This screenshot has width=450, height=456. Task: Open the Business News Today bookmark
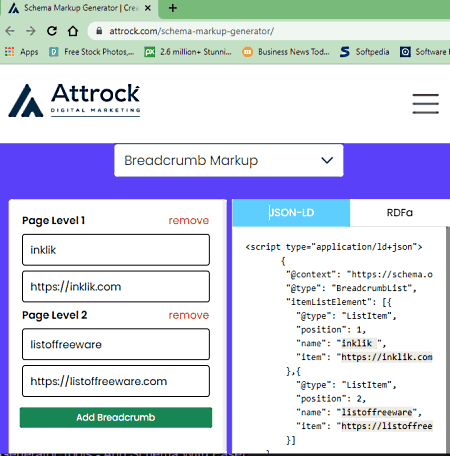[286, 52]
